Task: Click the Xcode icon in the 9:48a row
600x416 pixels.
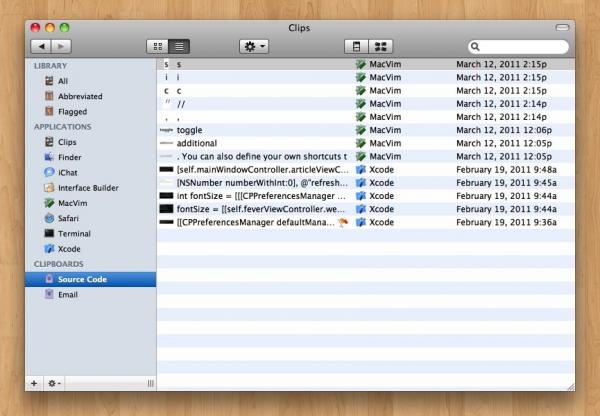Action: (360, 170)
